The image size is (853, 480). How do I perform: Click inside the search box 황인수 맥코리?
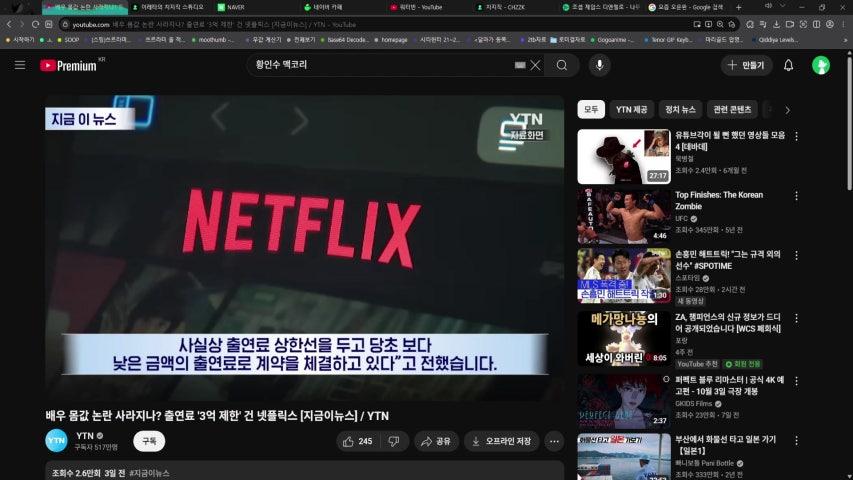pos(381,65)
